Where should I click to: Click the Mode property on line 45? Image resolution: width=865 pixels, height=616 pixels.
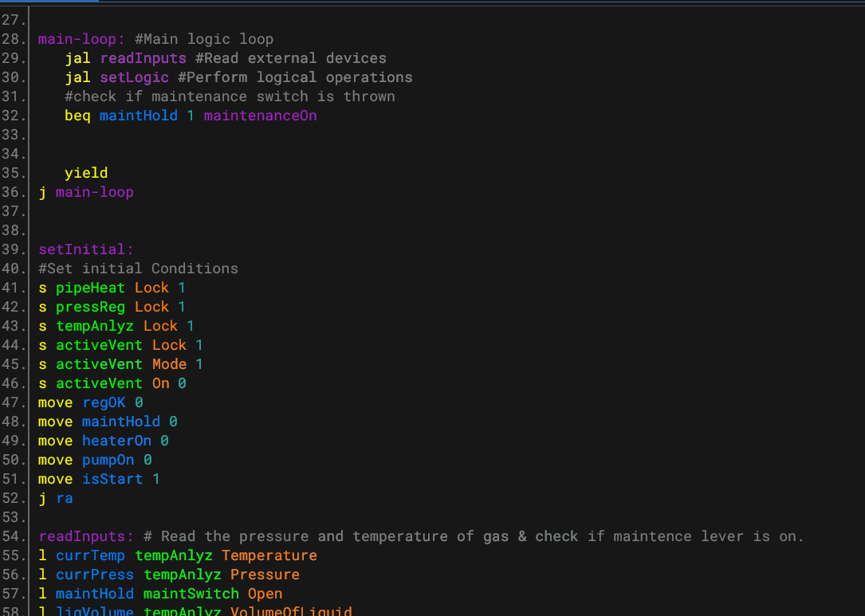169,364
